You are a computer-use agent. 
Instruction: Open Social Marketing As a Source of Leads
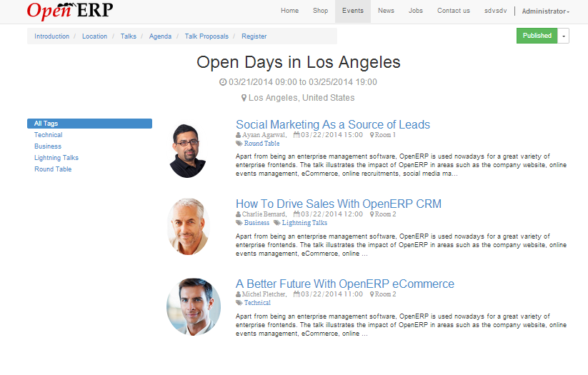pos(333,124)
